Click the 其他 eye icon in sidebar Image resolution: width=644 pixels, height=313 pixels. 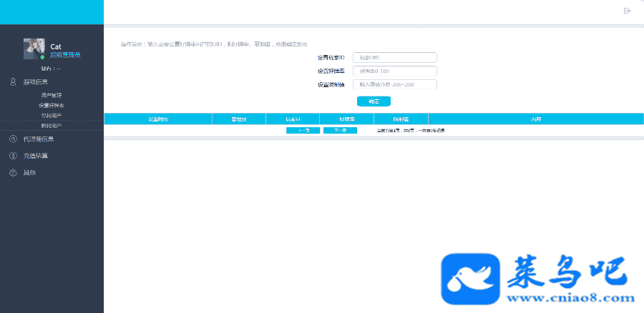point(13,173)
